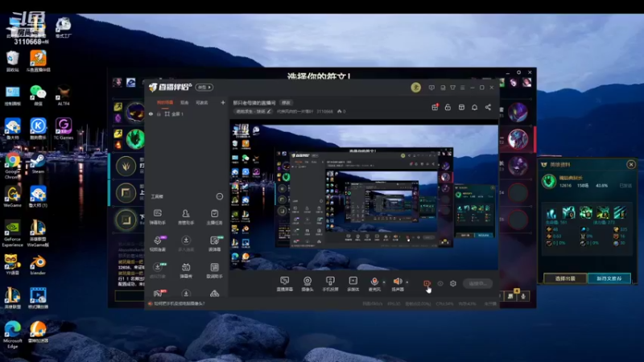Click the red record button in the bottom bar
This screenshot has width=644, height=362.
427,284
